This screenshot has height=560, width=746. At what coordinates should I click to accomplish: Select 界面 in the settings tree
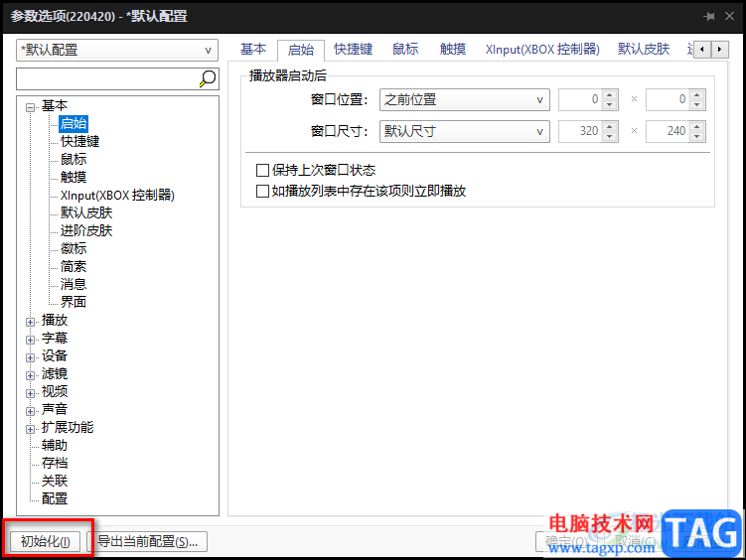point(74,302)
